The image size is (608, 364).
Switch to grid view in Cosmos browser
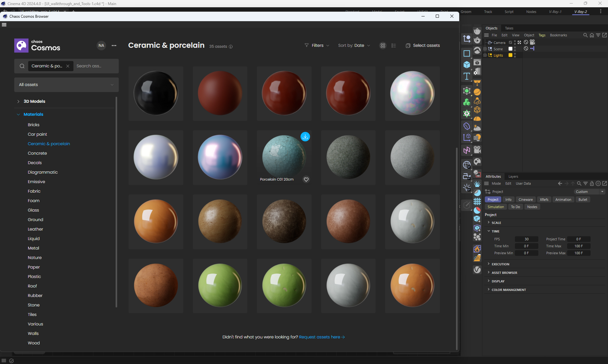(x=383, y=46)
